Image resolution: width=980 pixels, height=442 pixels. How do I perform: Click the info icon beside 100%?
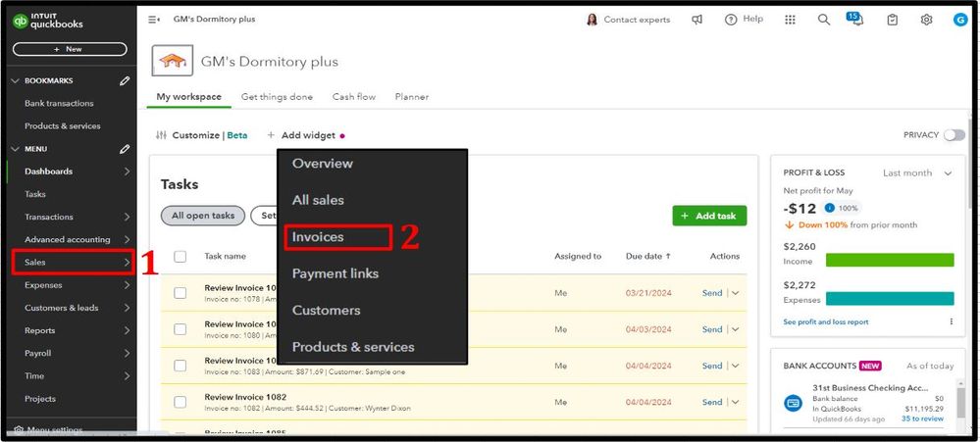pyautogui.click(x=829, y=208)
